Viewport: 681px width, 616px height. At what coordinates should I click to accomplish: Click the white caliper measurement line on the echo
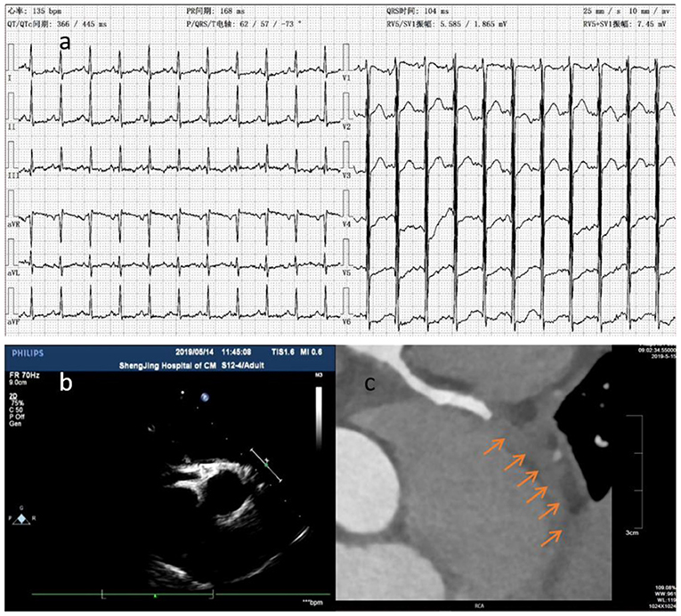[x=266, y=465]
